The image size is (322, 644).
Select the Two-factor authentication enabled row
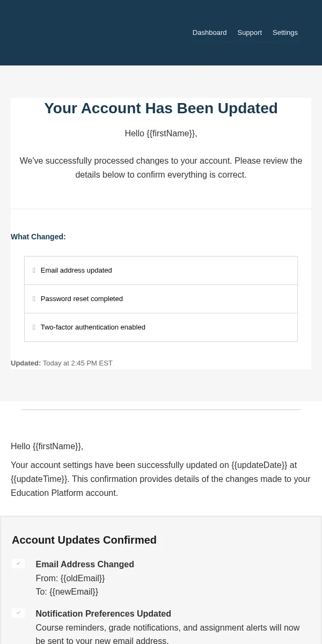tap(161, 327)
